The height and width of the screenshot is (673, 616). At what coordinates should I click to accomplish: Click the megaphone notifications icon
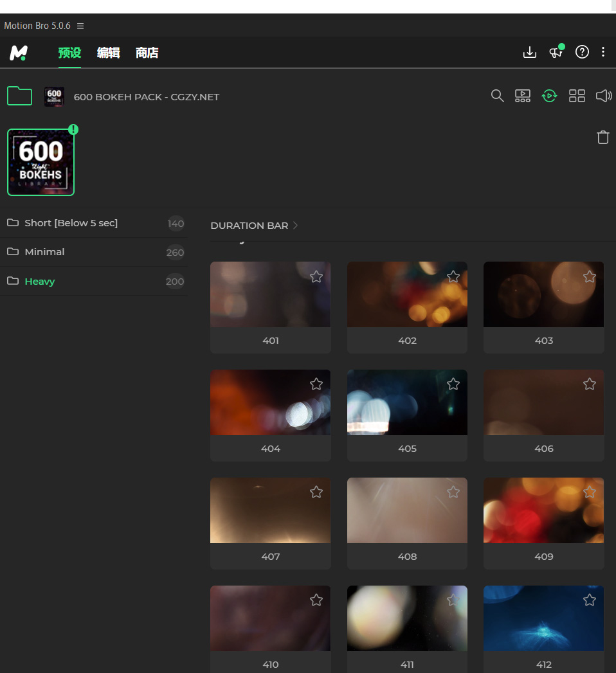point(556,52)
